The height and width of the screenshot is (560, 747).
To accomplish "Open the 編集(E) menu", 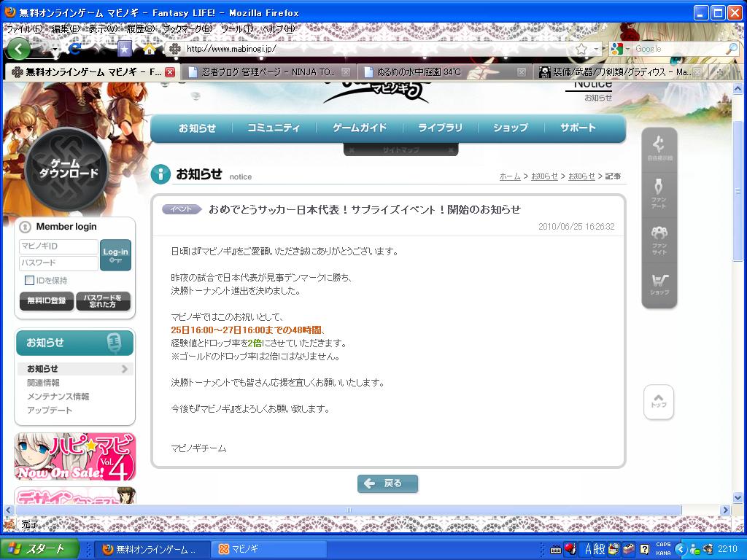I will coord(66,28).
